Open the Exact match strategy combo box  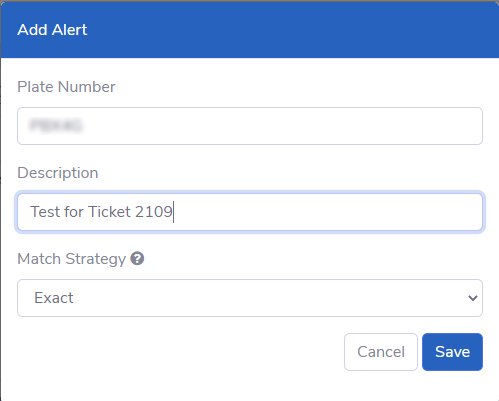pyautogui.click(x=250, y=298)
